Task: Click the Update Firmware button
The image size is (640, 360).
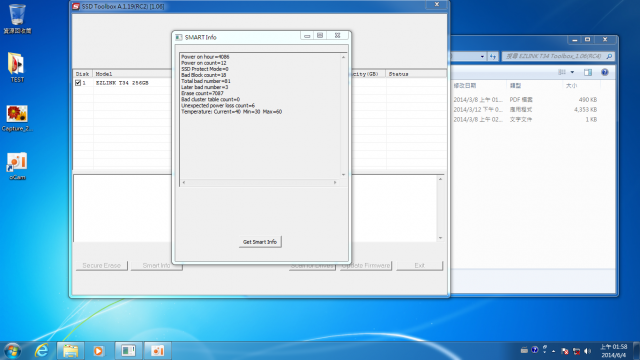Action: tap(366, 266)
